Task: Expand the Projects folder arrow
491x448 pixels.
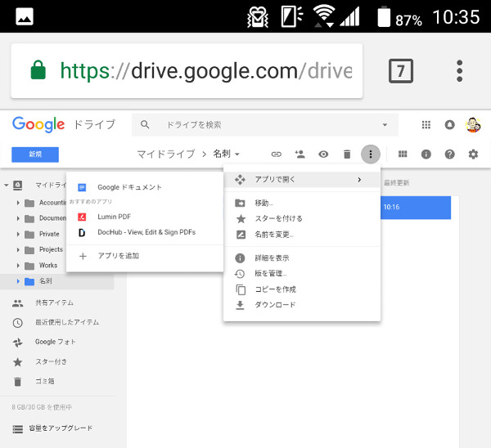Action: coord(18,249)
